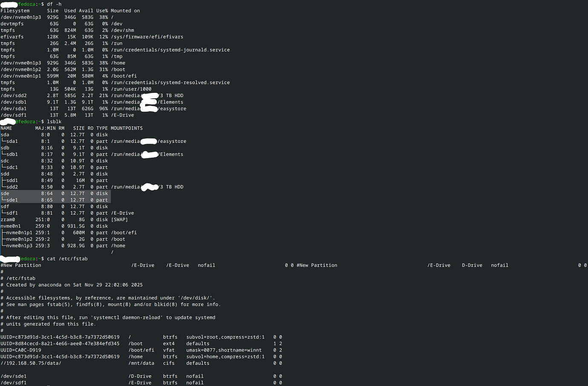Screen dimensions: 588x386
Task: Click the sdd1 16M partition entry
Action: coord(55,180)
